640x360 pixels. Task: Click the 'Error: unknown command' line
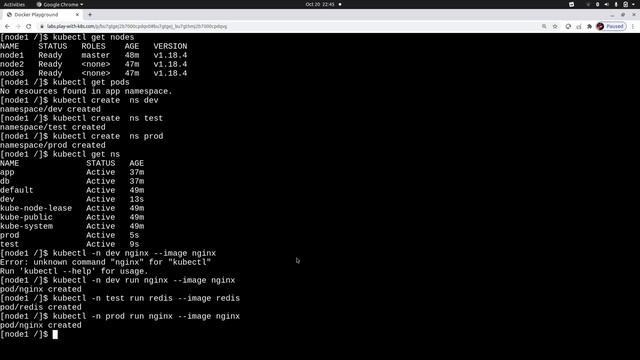point(105,262)
